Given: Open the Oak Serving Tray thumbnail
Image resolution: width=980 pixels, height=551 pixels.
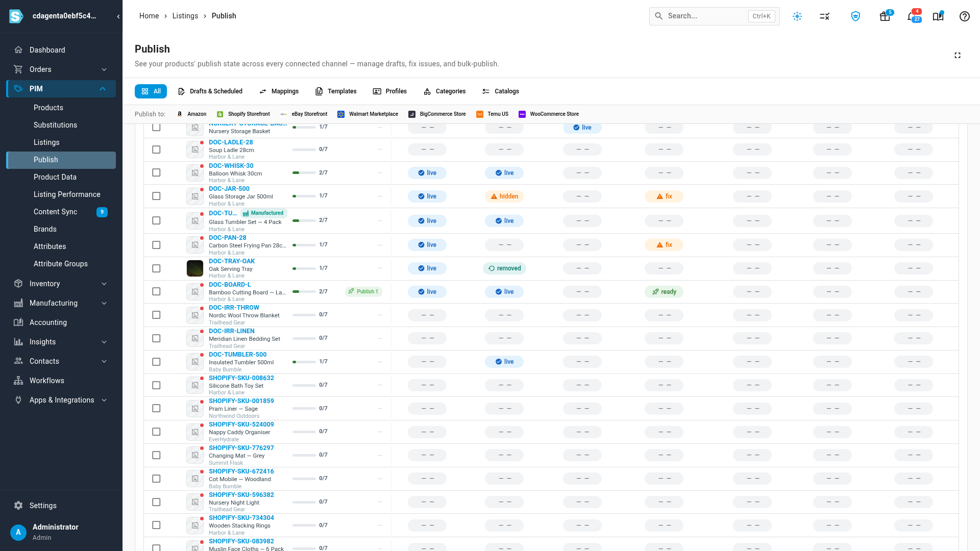Looking at the screenshot, I should [x=195, y=268].
